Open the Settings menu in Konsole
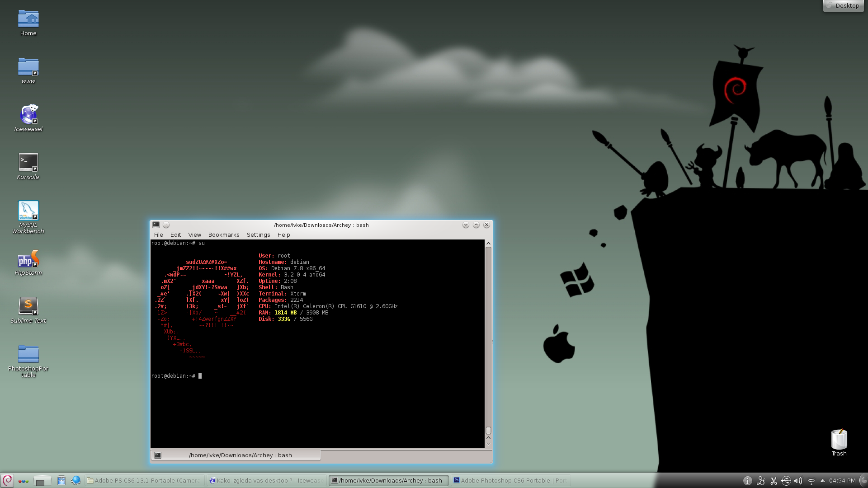The image size is (868, 488). point(258,235)
